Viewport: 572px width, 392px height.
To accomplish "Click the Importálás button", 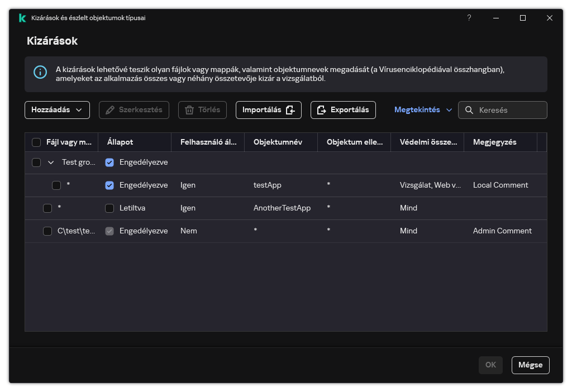I will (x=268, y=110).
